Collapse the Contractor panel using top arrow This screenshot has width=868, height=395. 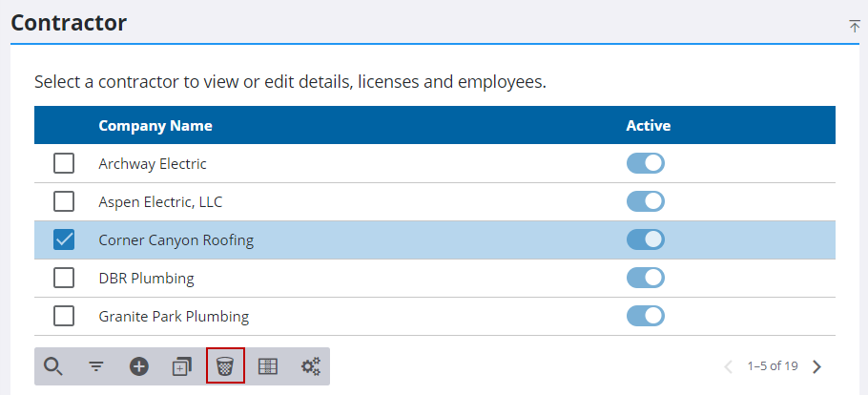[x=855, y=26]
